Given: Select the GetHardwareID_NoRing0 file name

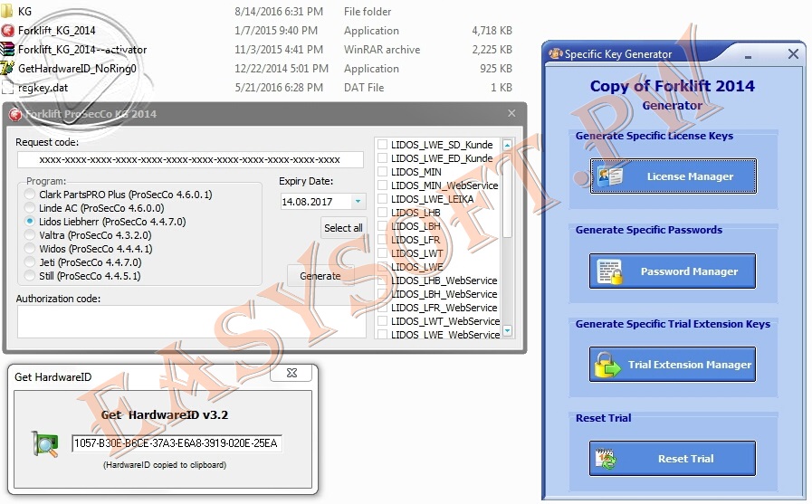Looking at the screenshot, I should [x=77, y=68].
